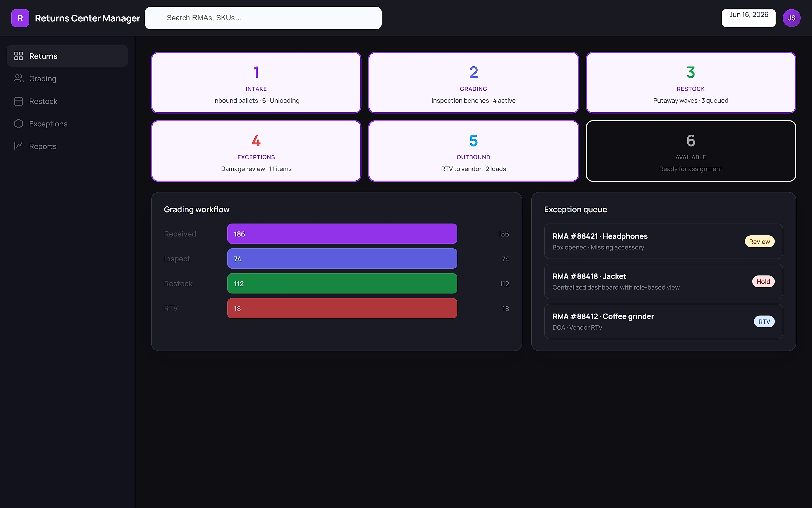The image size is (812, 508).
Task: Click the 186 total right of Received bar
Action: tap(503, 234)
